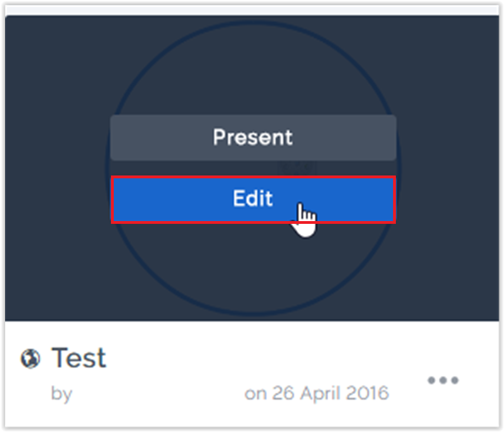Click the creation date on the Test card

(316, 393)
